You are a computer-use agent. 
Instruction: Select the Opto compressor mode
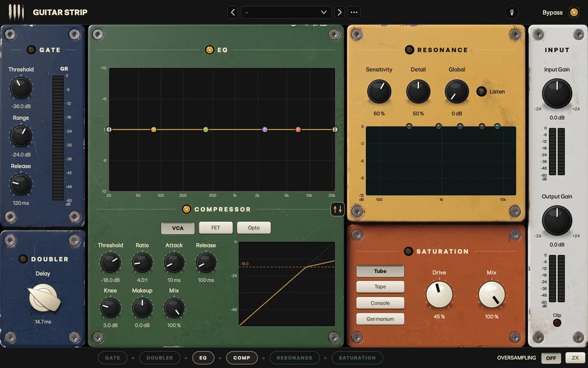[x=254, y=228]
